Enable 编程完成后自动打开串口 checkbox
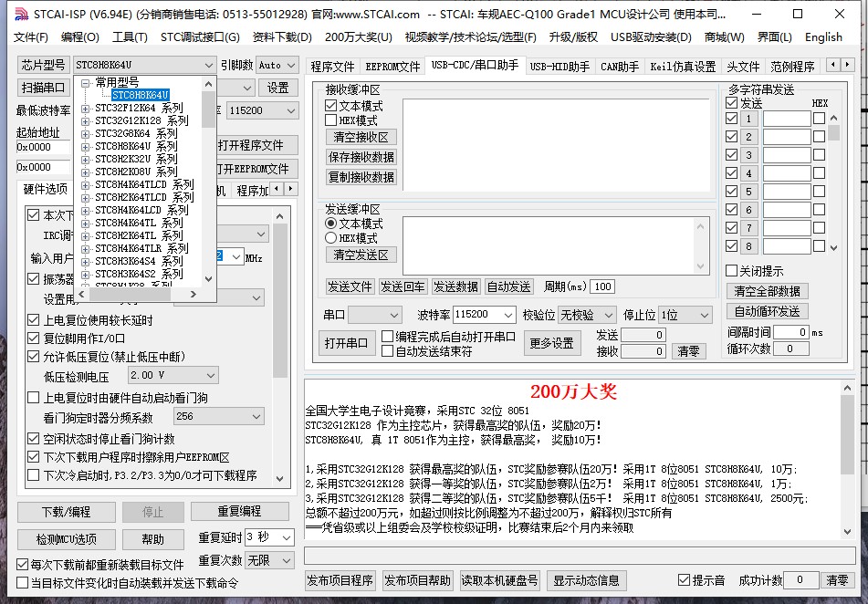The width and height of the screenshot is (868, 604). point(388,336)
